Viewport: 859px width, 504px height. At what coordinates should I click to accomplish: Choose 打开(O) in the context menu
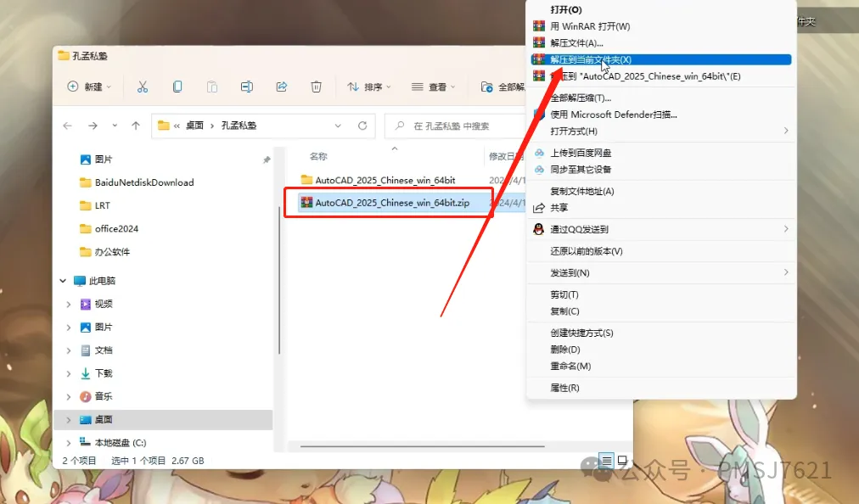point(661,10)
